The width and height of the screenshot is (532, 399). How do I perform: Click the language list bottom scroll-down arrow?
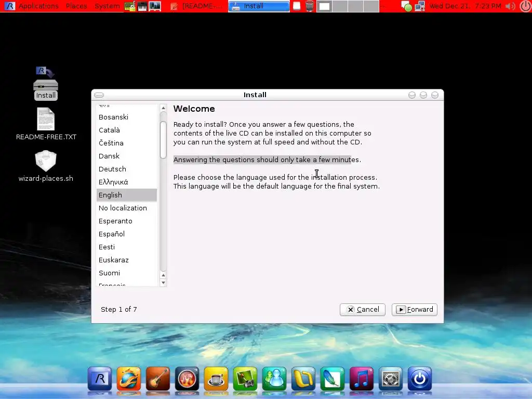coord(163,283)
